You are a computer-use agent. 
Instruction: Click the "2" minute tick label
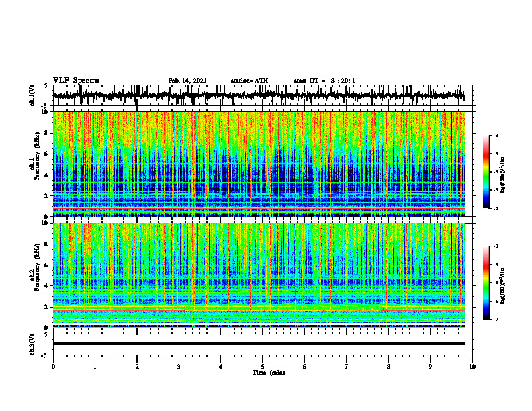click(x=137, y=367)
